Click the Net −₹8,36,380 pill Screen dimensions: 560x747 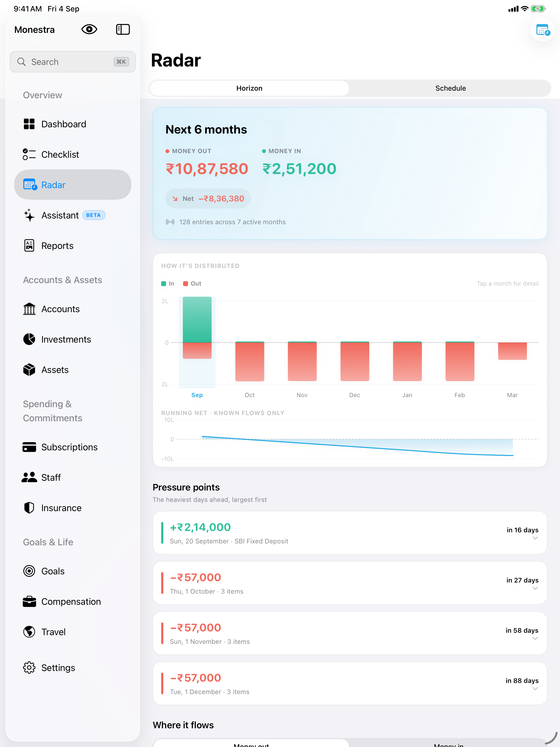coord(208,199)
